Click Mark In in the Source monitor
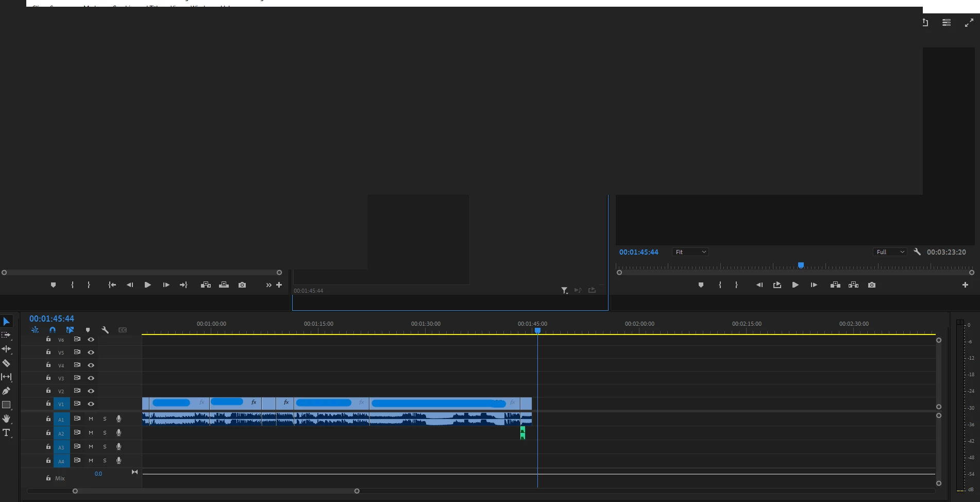Viewport: 980px width, 502px height. coord(72,285)
